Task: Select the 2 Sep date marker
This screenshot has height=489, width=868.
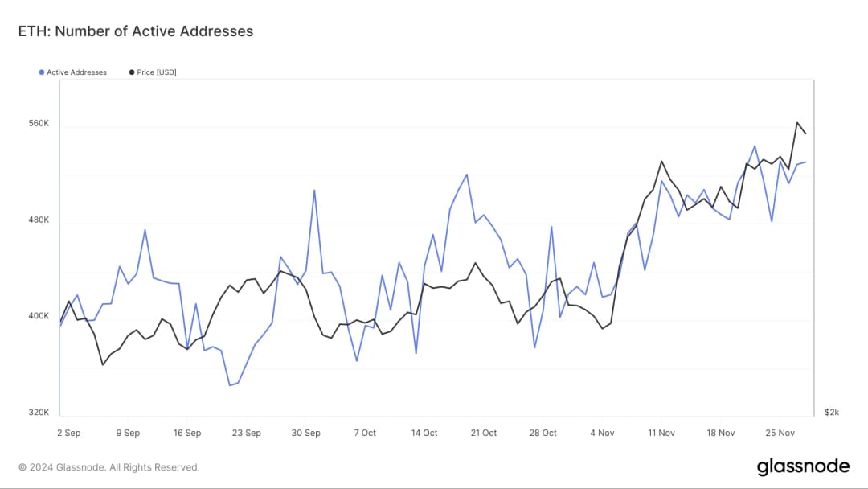Action: pos(68,433)
